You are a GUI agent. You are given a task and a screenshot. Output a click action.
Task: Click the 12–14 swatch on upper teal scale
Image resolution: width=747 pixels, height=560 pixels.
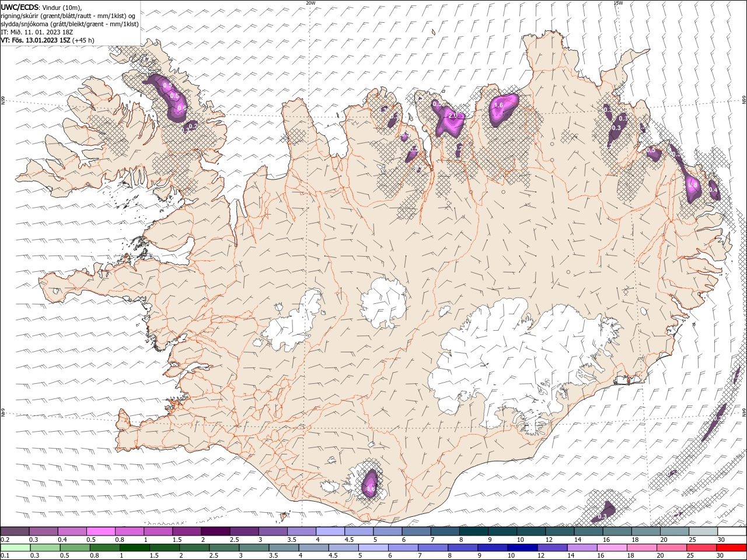click(x=560, y=531)
